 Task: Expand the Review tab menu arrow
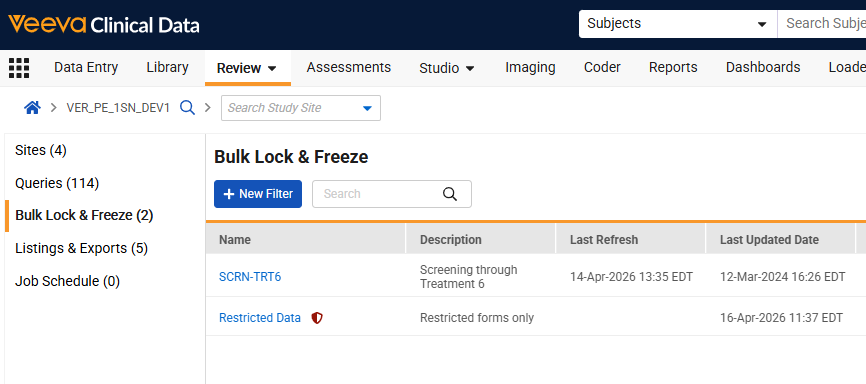[272, 69]
